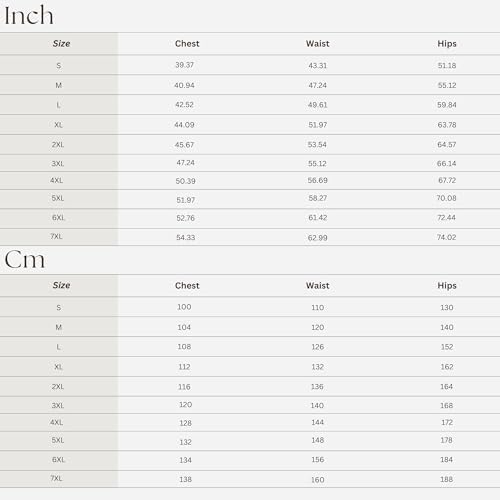The height and width of the screenshot is (500, 500).
Task: Click the 4XL size label in Cm table
Action: (56, 422)
